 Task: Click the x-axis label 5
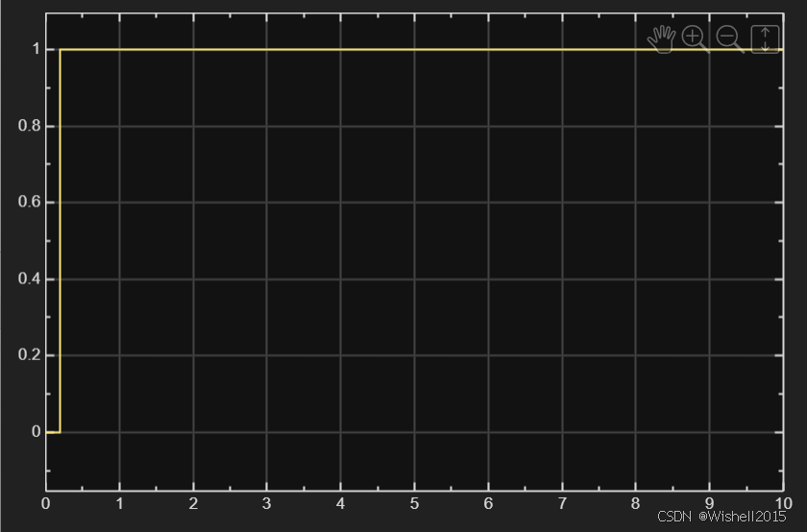click(x=414, y=503)
